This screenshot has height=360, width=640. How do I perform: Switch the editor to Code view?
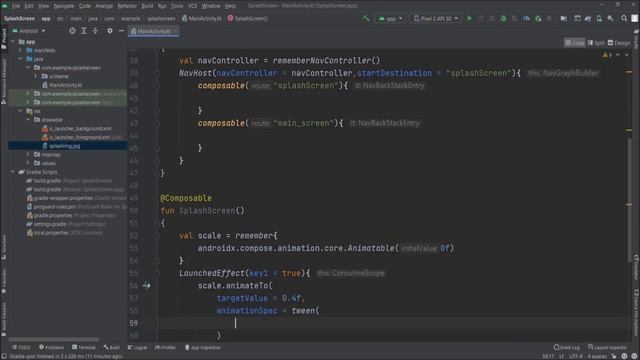(575, 43)
